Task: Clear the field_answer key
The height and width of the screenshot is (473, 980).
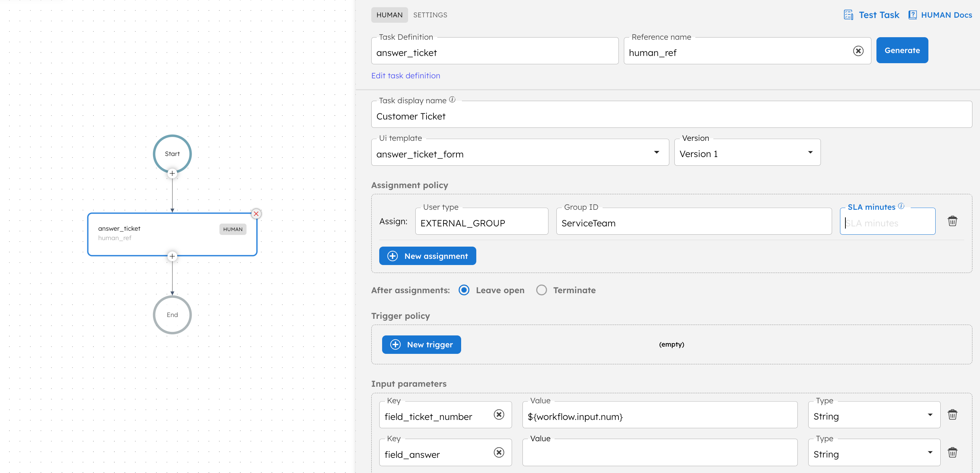Action: pos(499,452)
